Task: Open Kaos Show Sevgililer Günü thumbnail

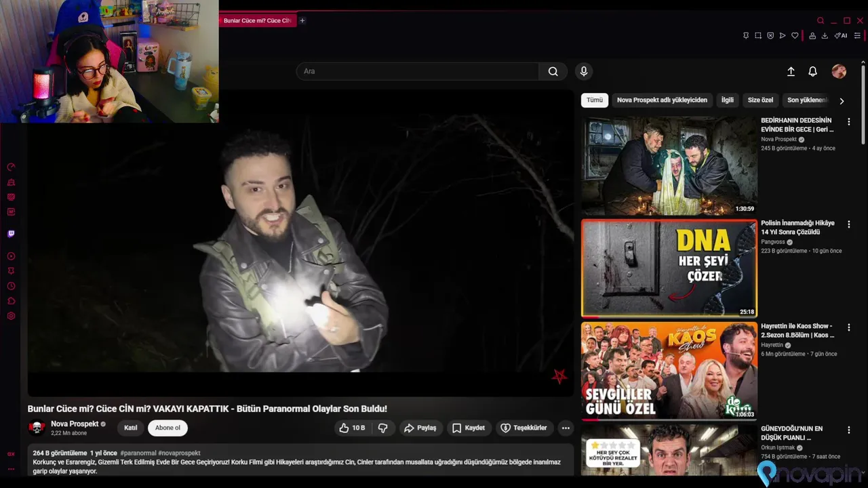Action: point(669,371)
